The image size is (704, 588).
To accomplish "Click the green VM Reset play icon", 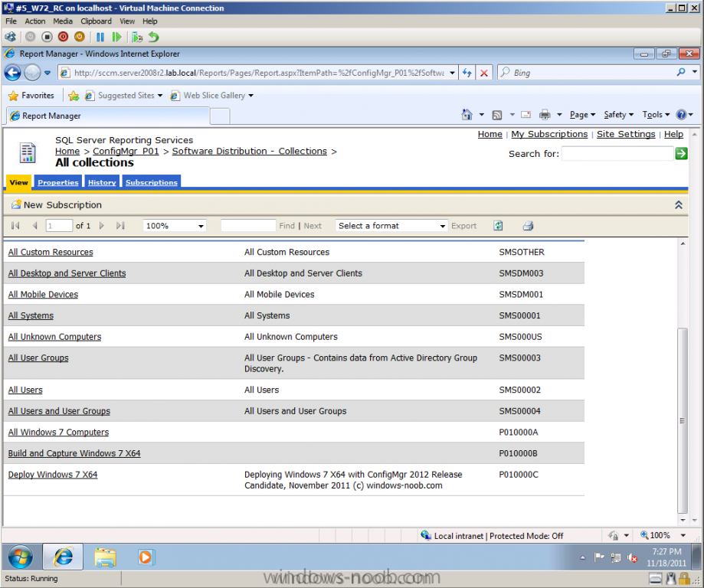I will click(116, 37).
